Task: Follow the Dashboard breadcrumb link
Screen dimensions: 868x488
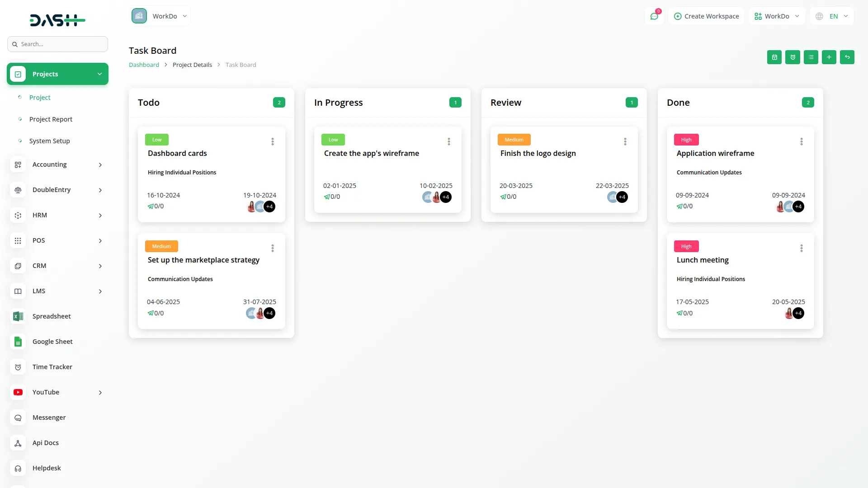Action: click(x=144, y=65)
